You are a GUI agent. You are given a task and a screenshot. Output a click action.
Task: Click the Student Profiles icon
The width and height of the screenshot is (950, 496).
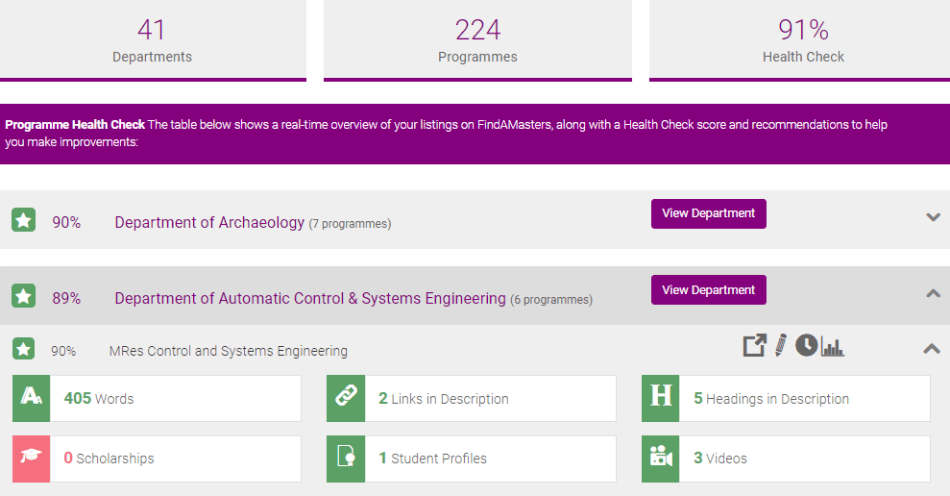tap(346, 458)
